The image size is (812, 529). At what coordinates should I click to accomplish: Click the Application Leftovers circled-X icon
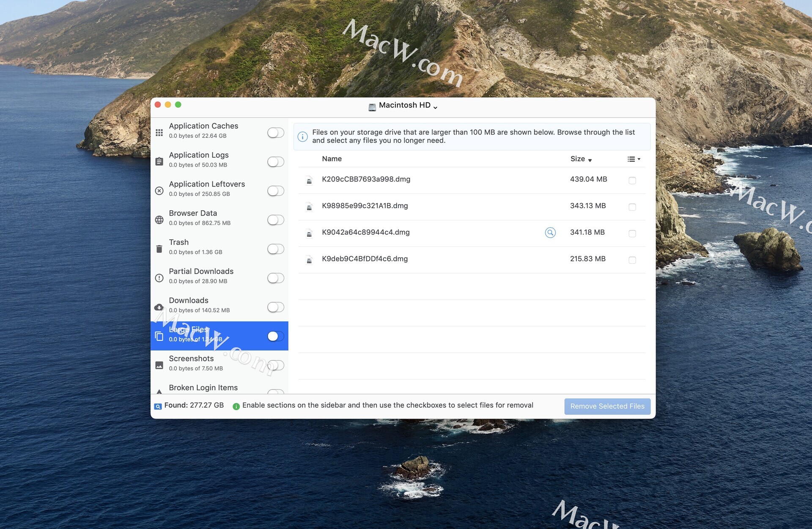click(159, 191)
